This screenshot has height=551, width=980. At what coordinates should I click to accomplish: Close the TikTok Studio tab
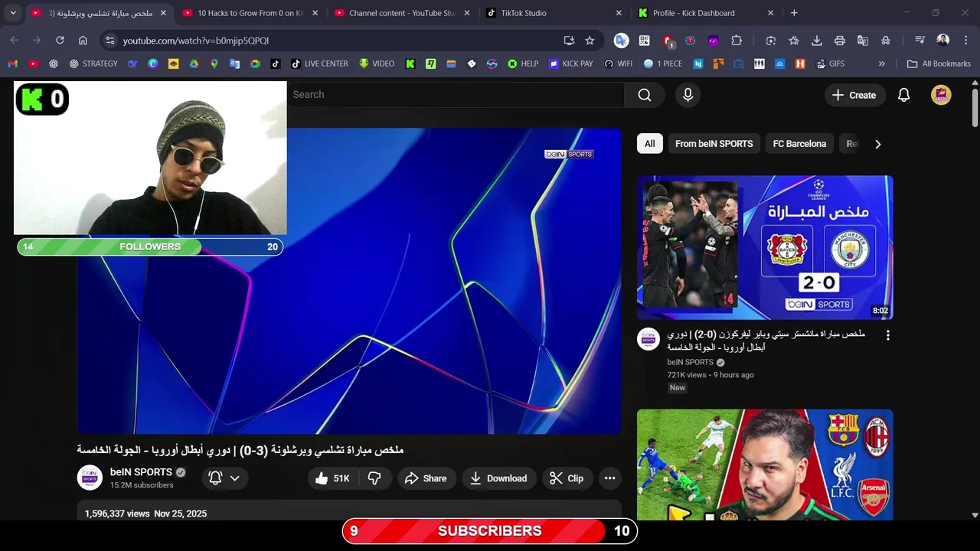[619, 13]
